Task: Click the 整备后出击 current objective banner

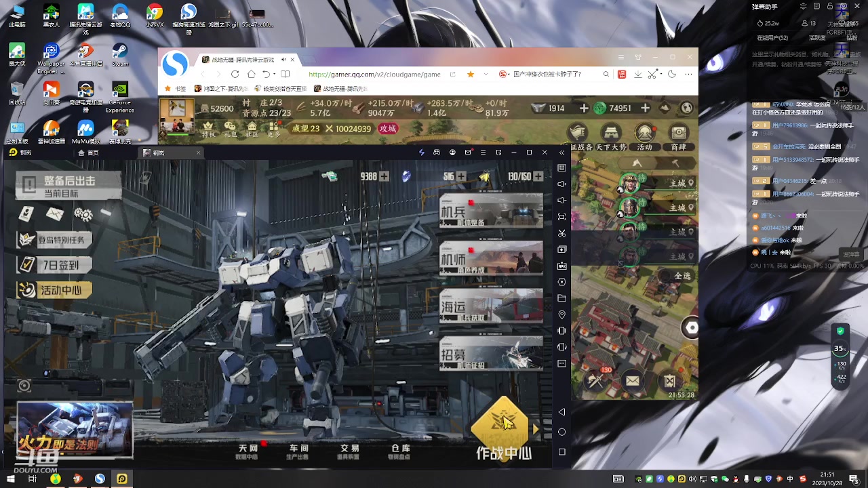Action: 68,186
